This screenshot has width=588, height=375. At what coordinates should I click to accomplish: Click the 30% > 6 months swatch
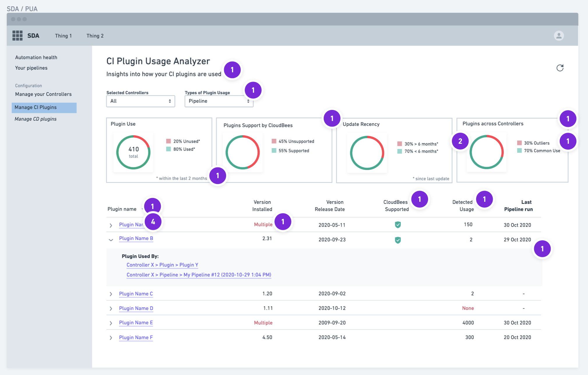click(400, 144)
